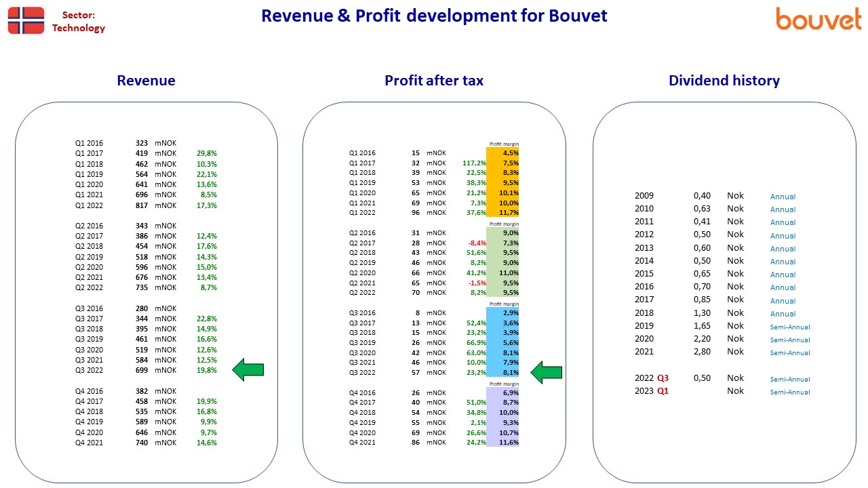Click Q2 2018 profit growth 51,6%
This screenshot has width=868, height=488.
pos(476,253)
